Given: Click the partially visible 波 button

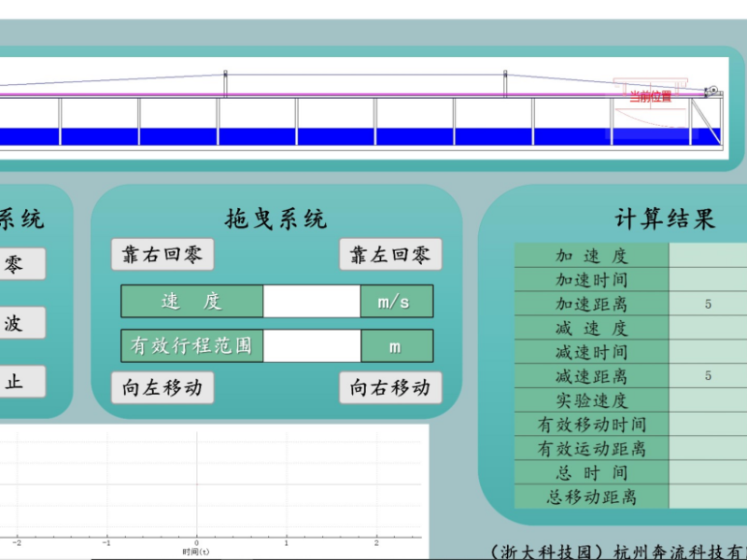Looking at the screenshot, I should tap(22, 323).
